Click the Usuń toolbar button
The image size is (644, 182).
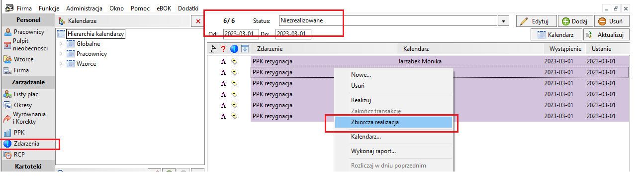[x=612, y=21]
